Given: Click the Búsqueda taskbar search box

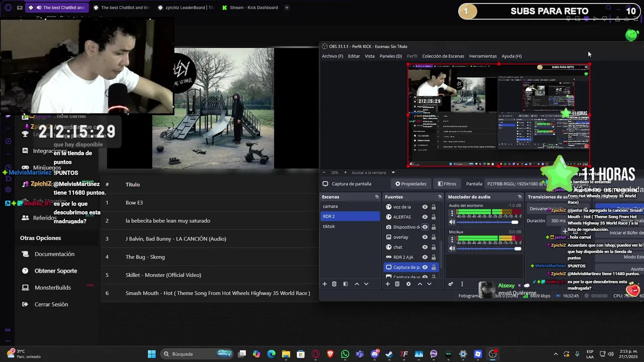Looking at the screenshot, I should coord(197,354).
